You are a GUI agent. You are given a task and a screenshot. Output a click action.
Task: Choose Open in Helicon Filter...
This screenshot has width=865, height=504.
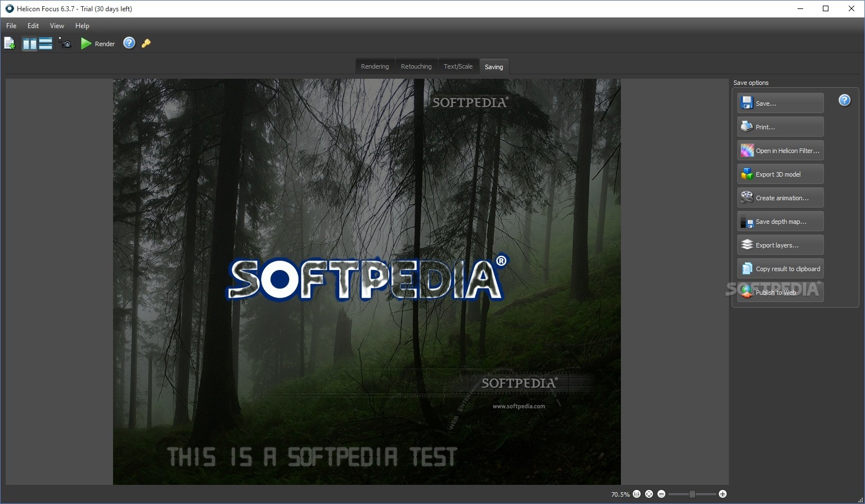tap(781, 151)
